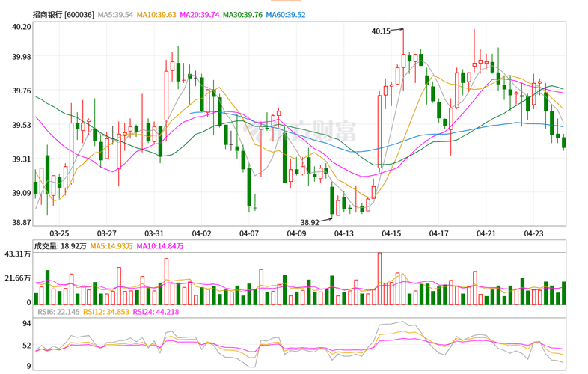Select the MA20:39.74 legend label
The image size is (588, 374).
point(200,15)
